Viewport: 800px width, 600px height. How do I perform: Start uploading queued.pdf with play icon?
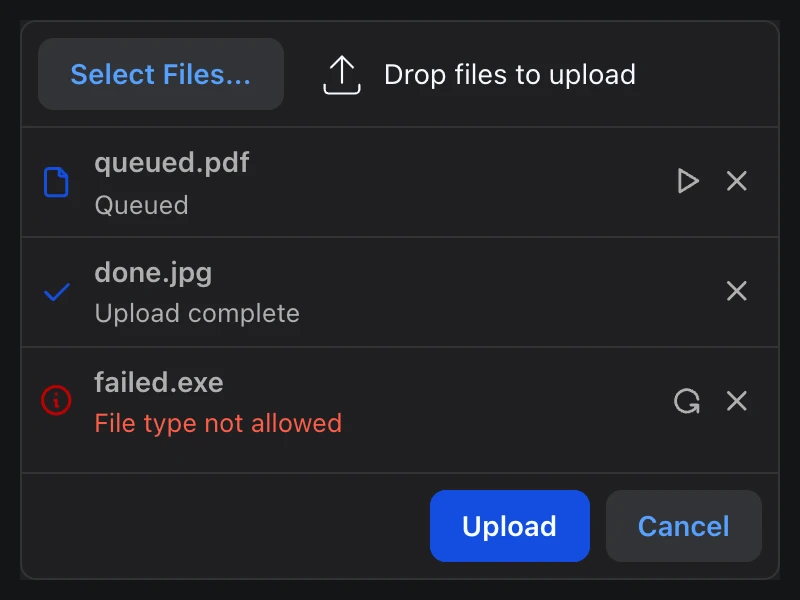(688, 181)
